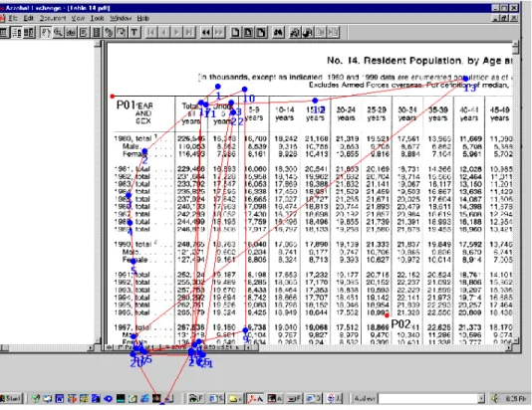Click the '10-14 years' column header

284,113
